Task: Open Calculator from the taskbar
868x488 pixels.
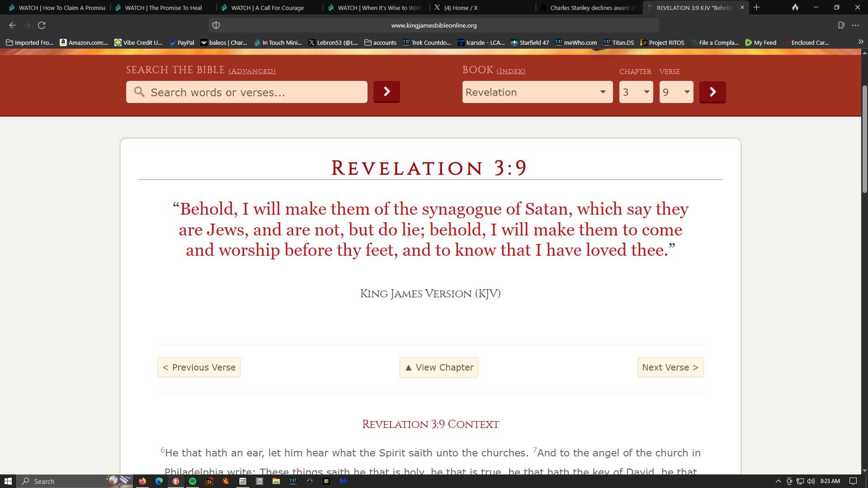Action: [x=259, y=481]
